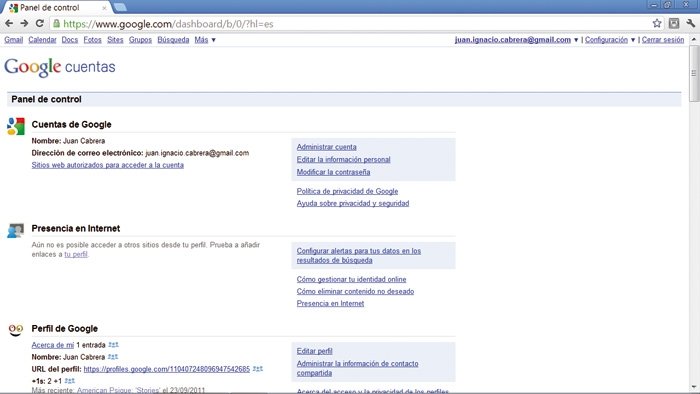
Task: Open Administrar la información de contacto compartida
Action: (x=358, y=368)
